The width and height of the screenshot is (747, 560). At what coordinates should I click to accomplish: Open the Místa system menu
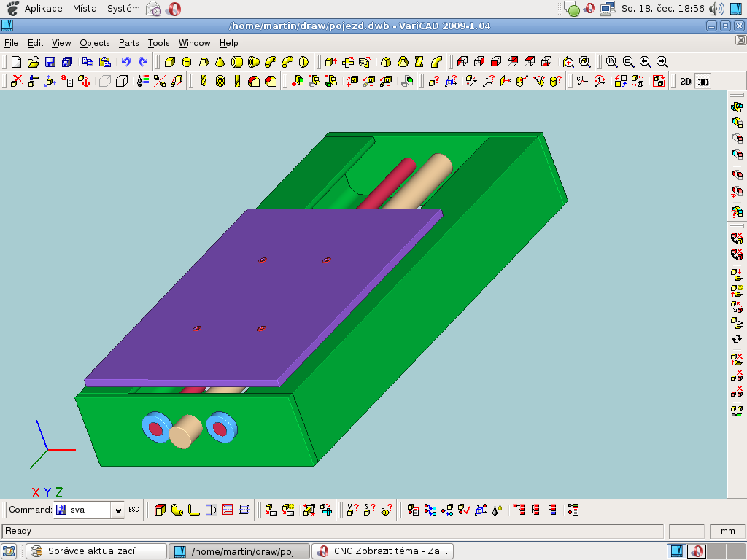[x=85, y=9]
